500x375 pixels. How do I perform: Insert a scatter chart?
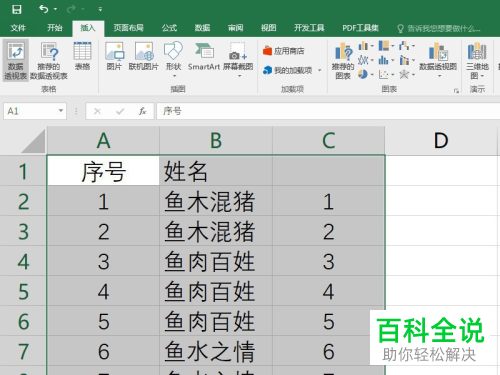(386, 74)
